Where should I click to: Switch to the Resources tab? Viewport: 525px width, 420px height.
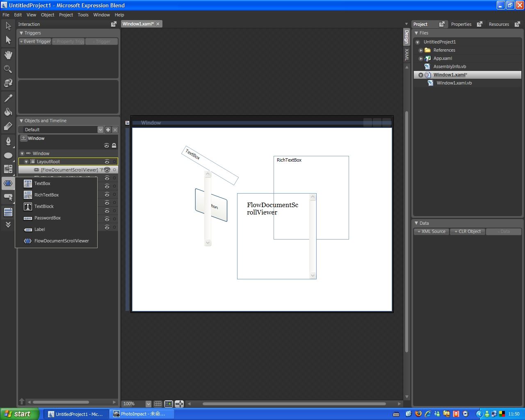click(499, 24)
